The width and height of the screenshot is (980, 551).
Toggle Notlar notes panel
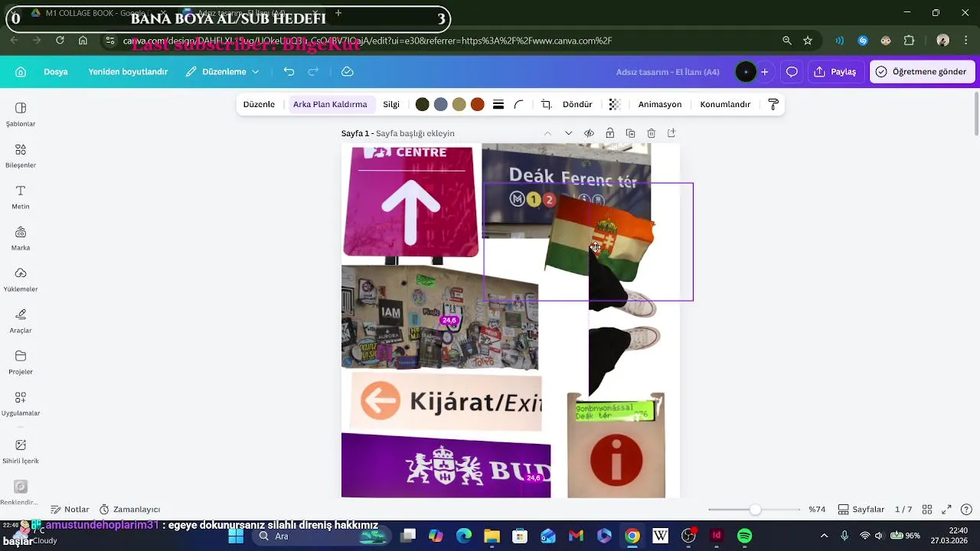click(x=70, y=509)
